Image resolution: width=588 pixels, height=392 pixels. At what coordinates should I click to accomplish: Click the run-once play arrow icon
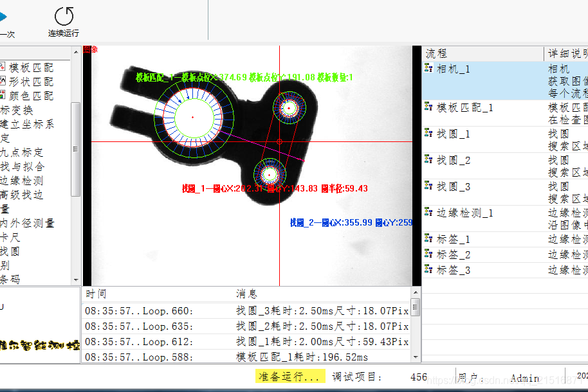(x=3, y=17)
